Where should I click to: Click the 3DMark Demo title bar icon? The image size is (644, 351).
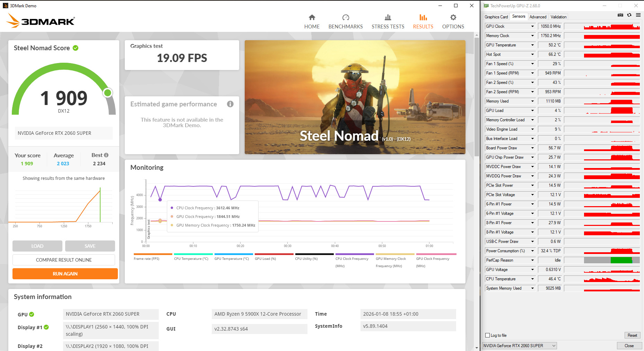(6, 6)
